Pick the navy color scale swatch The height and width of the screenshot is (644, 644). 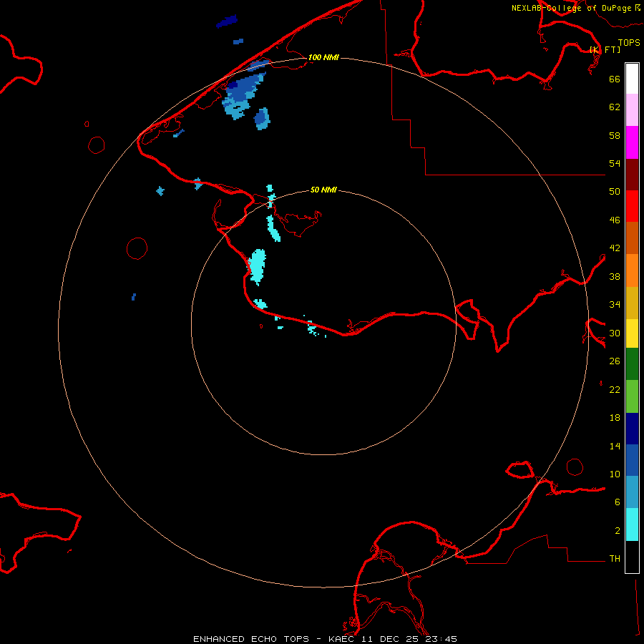pos(632,429)
